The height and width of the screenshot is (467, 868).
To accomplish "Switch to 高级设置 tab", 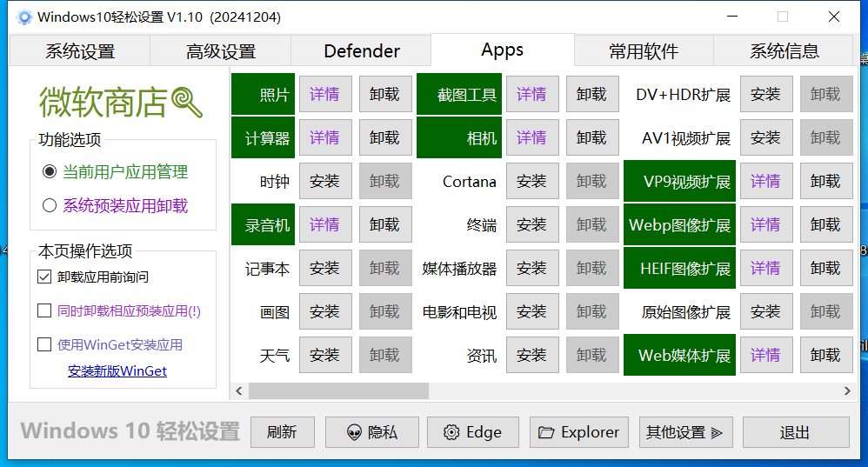I will point(220,51).
